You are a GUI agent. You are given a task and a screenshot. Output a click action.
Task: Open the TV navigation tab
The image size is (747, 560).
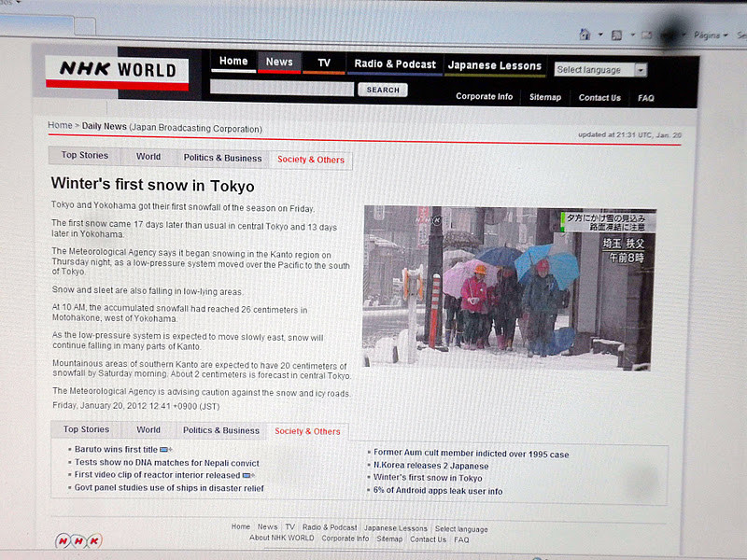(x=324, y=63)
